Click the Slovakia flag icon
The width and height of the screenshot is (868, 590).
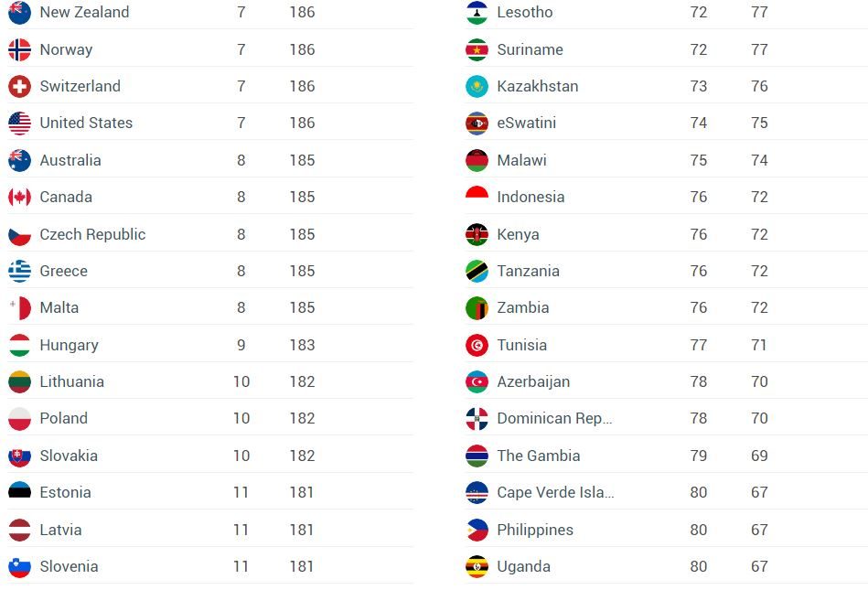[x=19, y=456]
